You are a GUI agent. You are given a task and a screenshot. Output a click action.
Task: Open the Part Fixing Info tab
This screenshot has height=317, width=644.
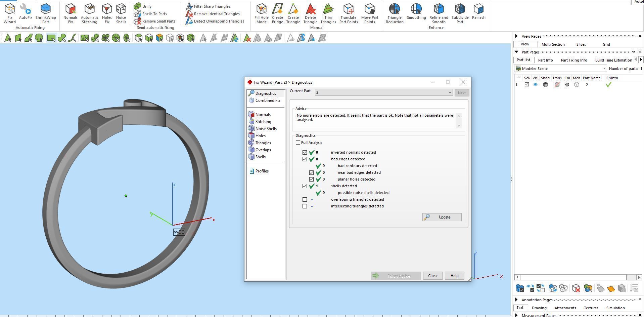click(x=574, y=60)
